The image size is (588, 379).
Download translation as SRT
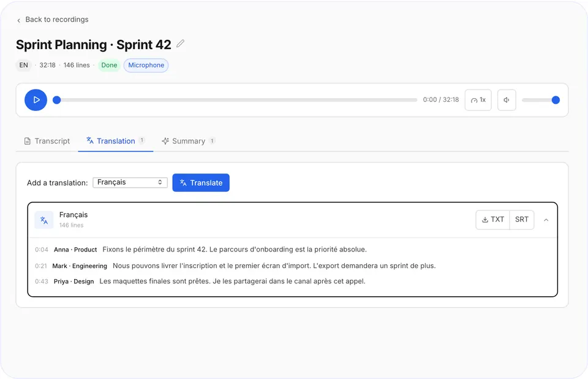[522, 220]
